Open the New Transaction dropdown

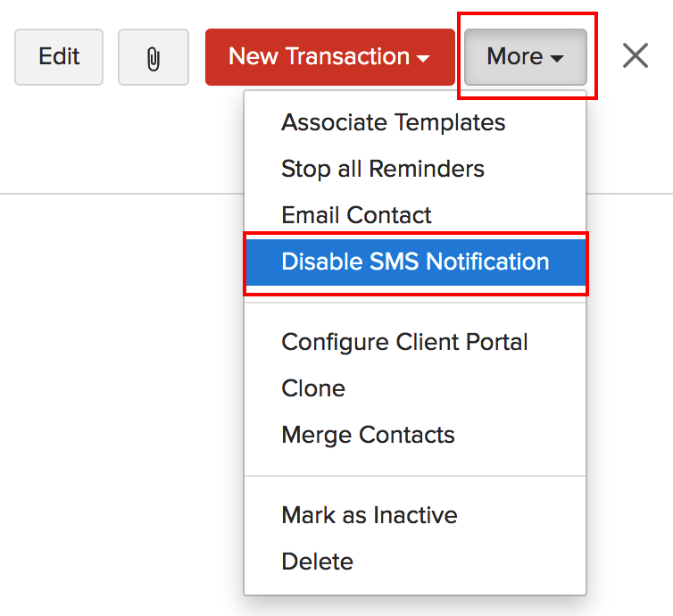click(329, 57)
